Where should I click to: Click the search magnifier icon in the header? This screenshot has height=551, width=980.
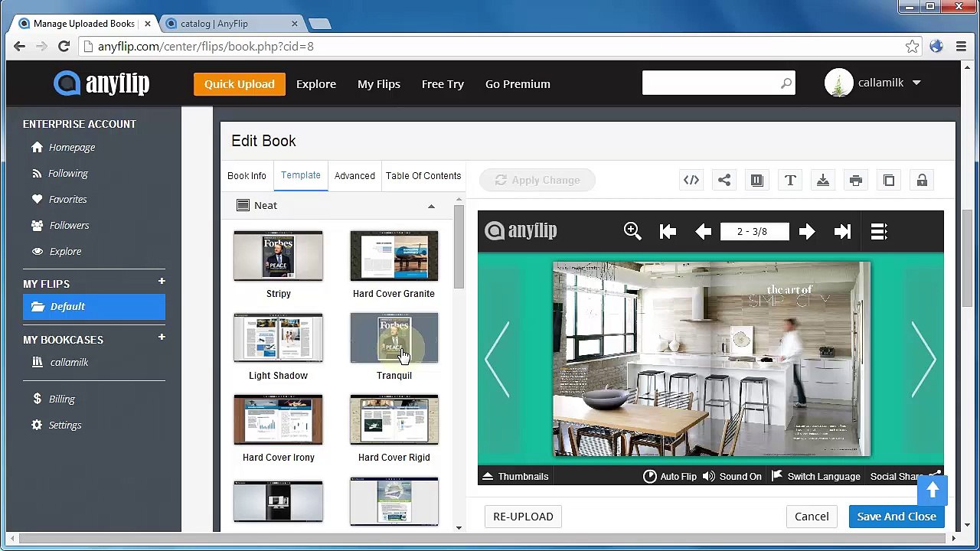(x=786, y=83)
